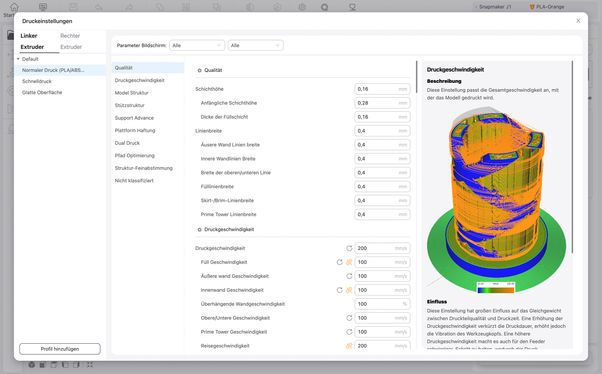
Task: Click gear icon of Druckgeschwindigkeit section header
Action: [199, 230]
